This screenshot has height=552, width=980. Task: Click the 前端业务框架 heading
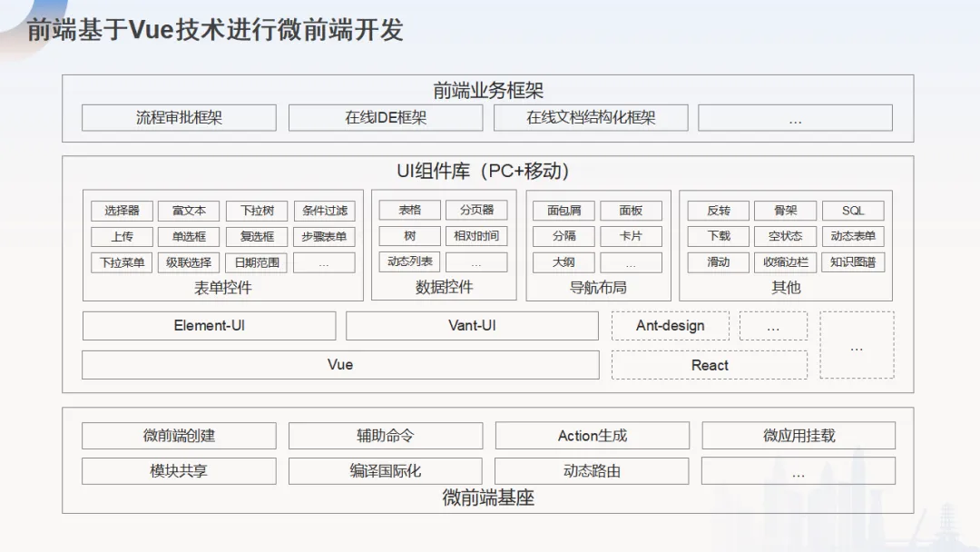(x=488, y=91)
